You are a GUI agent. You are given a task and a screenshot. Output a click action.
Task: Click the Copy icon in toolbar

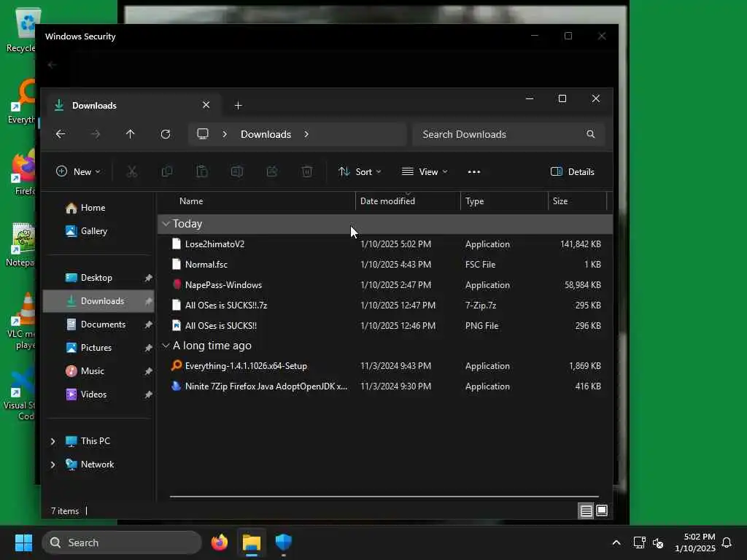click(x=167, y=172)
